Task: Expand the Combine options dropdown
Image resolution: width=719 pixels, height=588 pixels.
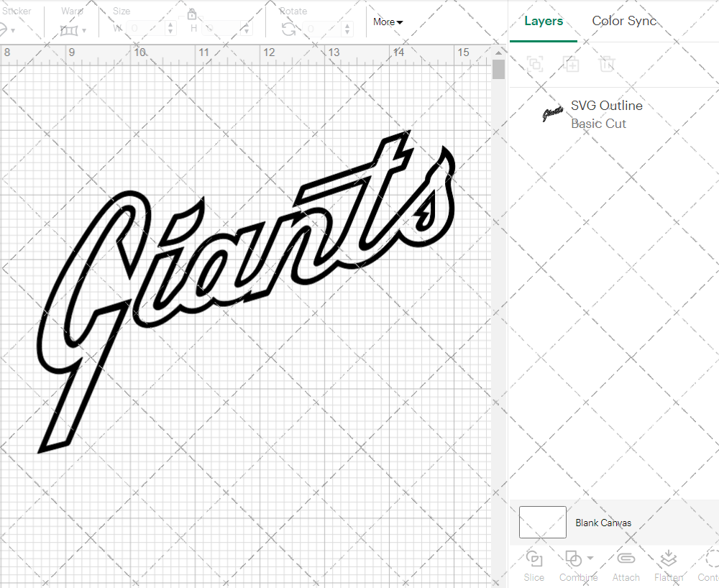Action: pyautogui.click(x=590, y=559)
